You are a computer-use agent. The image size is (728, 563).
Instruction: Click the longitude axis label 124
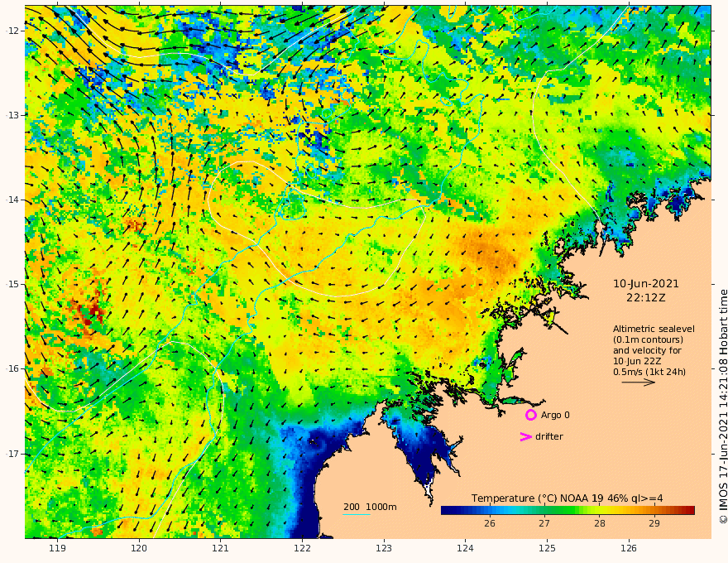[466, 549]
